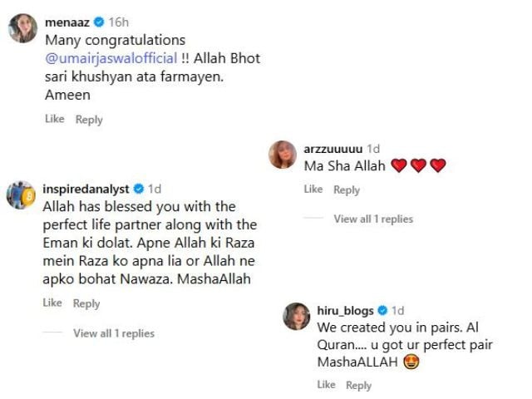The image size is (532, 399).
Task: Click red hearts in arzzuuuuu's comment
Action: [x=418, y=166]
